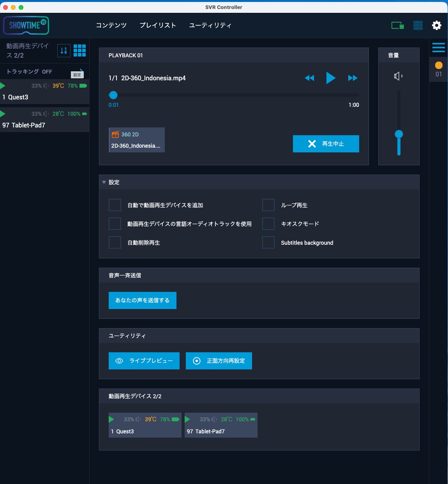448x484 pixels.
Task: Click the PLAYBACK 01 panel title
Action: [x=126, y=55]
